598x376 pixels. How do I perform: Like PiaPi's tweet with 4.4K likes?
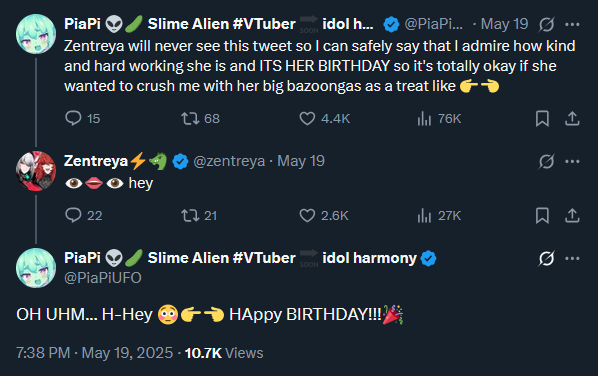pos(307,118)
